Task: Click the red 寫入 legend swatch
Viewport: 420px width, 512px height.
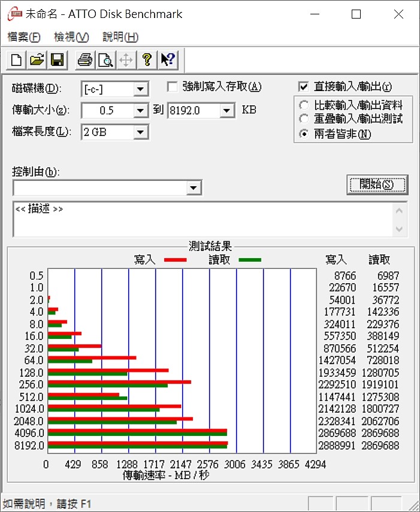Action: 176,260
